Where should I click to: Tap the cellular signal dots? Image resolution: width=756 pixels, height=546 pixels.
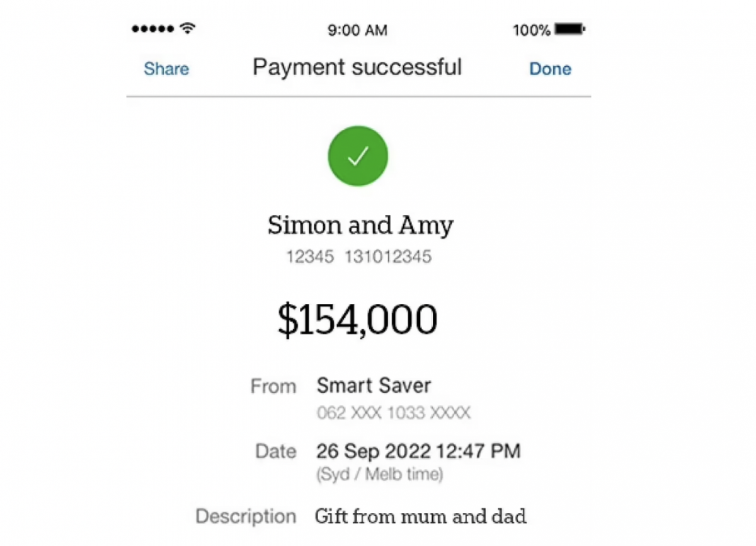152,29
